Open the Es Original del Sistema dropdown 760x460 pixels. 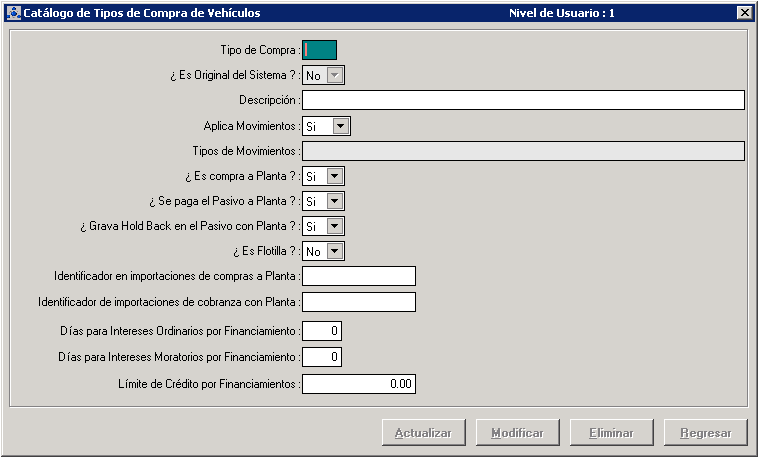(x=335, y=75)
